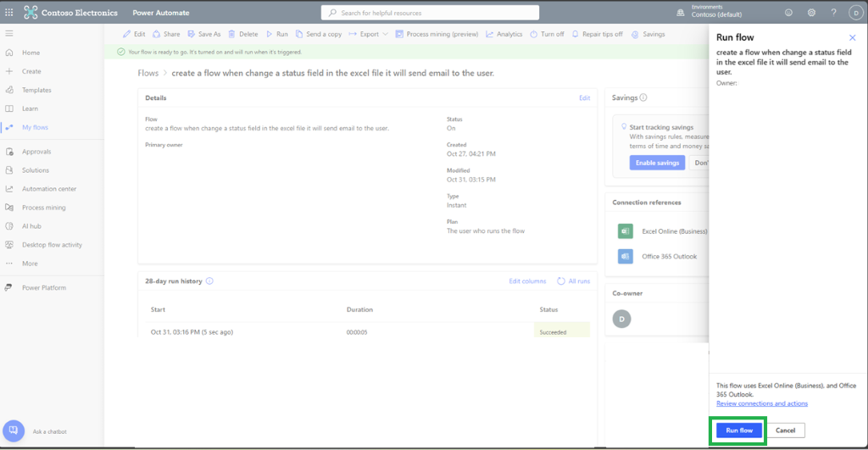
Task: Click the Templates label in sidebar
Action: pyautogui.click(x=36, y=90)
